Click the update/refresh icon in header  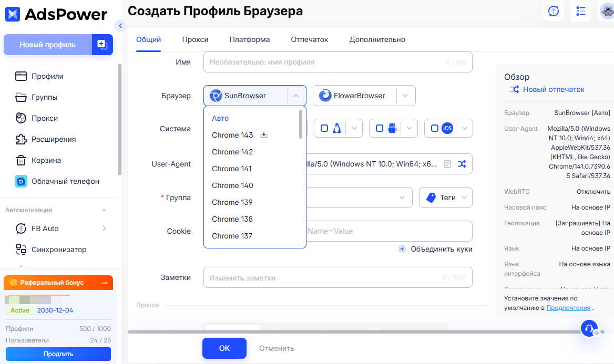pos(554,12)
